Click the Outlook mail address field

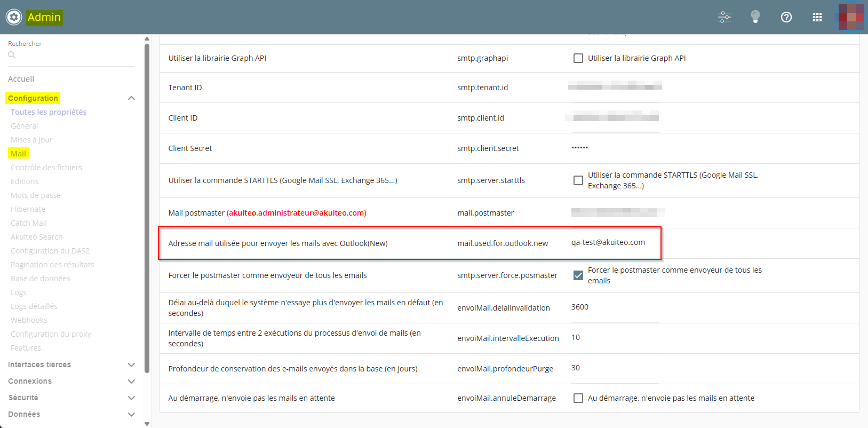614,243
